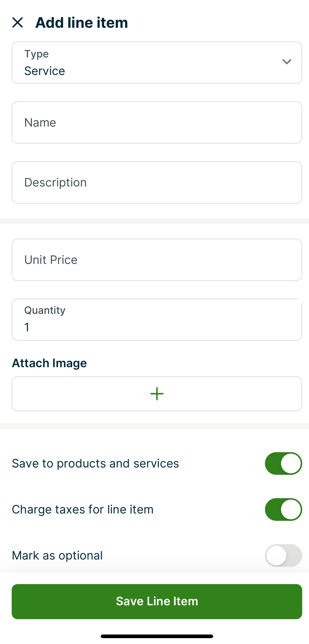Tap the Quantity label text
Image resolution: width=309 pixels, height=644 pixels.
point(45,310)
